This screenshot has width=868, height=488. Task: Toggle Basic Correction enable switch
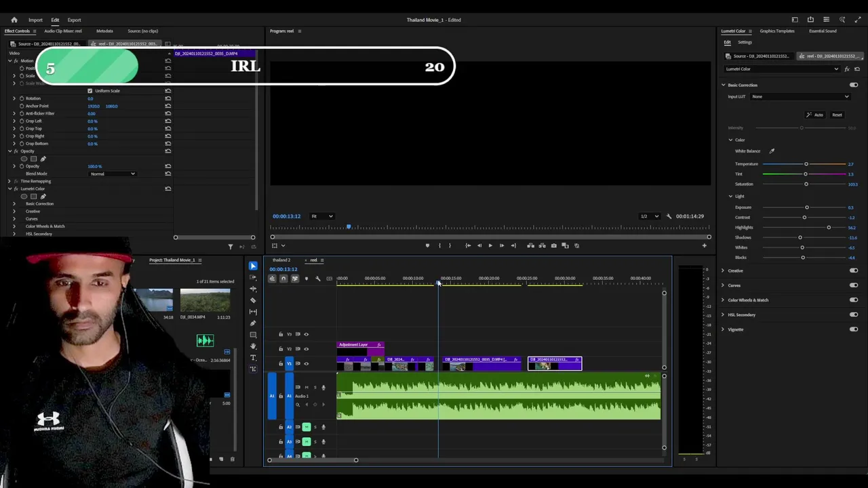[x=854, y=85]
